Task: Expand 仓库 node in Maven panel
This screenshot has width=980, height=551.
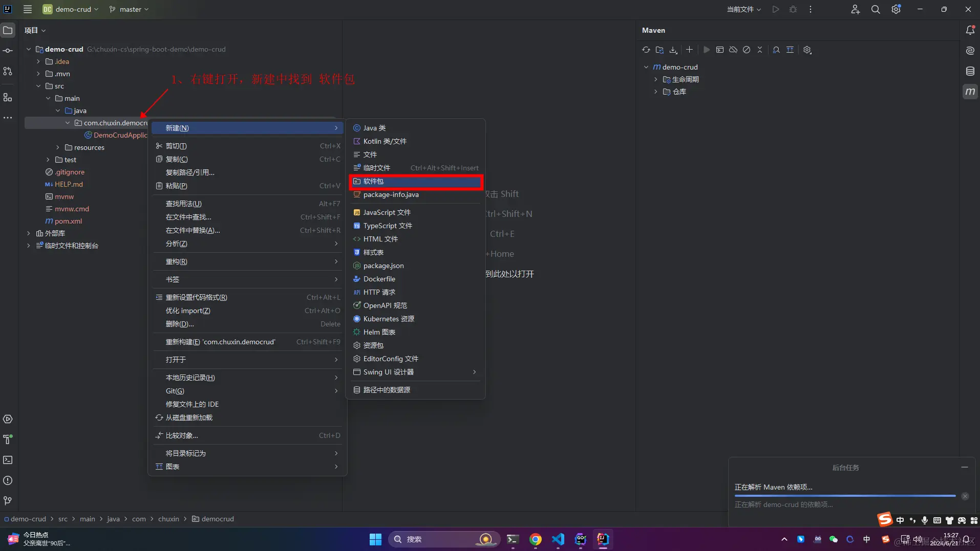Action: [655, 92]
